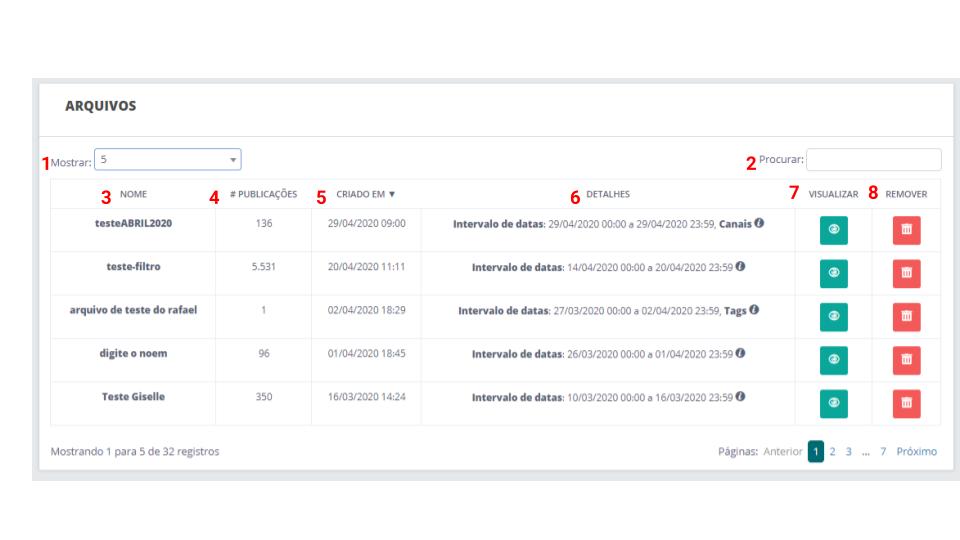Click Próximo to go to next page

coord(916,452)
